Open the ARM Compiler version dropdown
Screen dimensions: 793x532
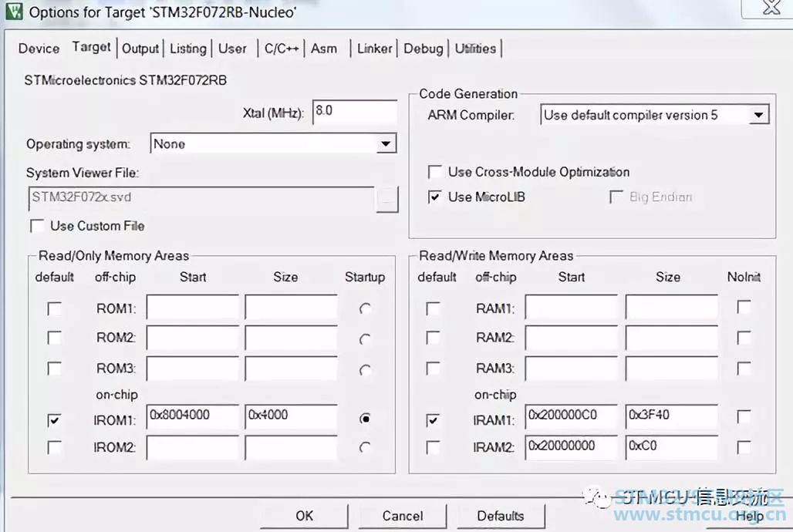(654, 115)
